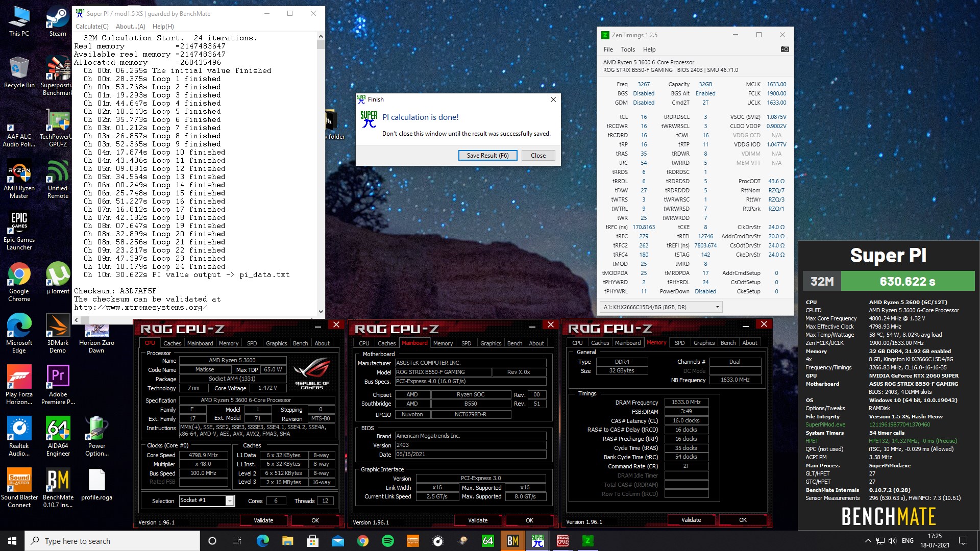This screenshot has width=980, height=551.
Task: Switch to Caches tab in first CPU-Z
Action: 172,343
